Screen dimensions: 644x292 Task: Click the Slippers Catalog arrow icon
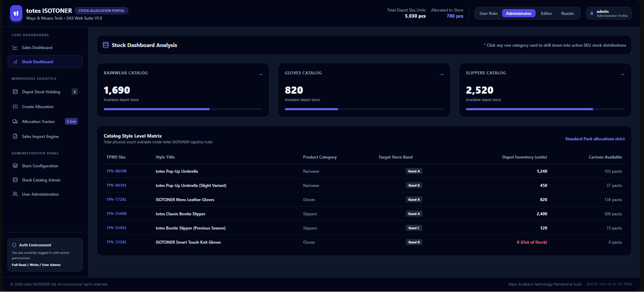coord(622,74)
